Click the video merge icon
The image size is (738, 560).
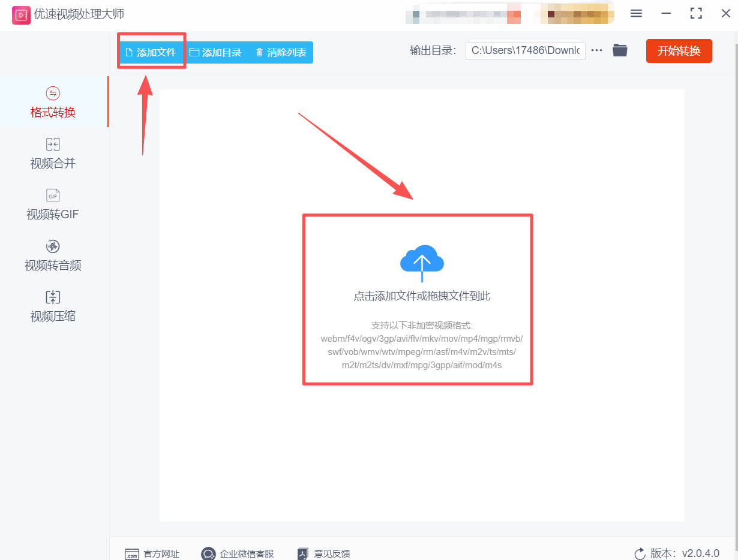[53, 144]
